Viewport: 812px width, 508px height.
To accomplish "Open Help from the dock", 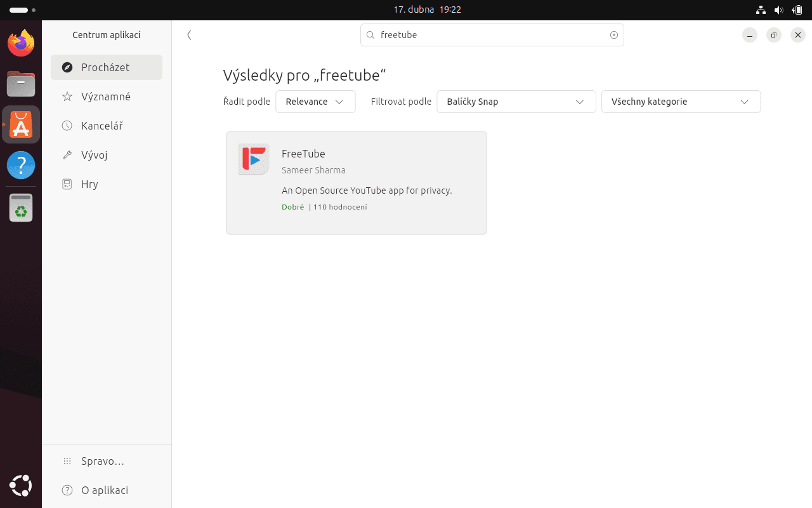I will point(21,165).
